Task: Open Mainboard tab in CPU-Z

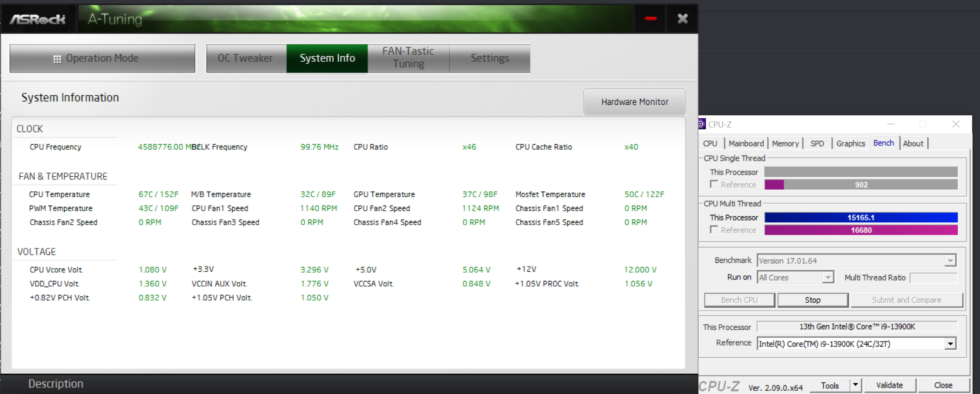Action: 746,143
